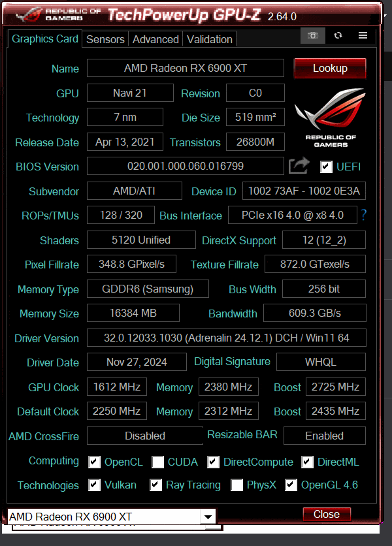Click the GPU Clock value 1612 MHz
The width and height of the screenshot is (392, 546).
pyautogui.click(x=117, y=387)
